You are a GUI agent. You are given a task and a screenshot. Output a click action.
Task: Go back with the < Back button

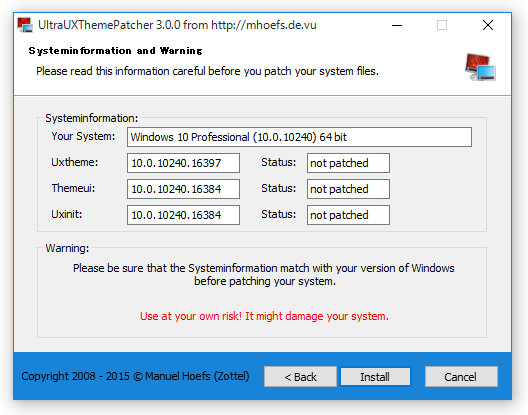300,377
